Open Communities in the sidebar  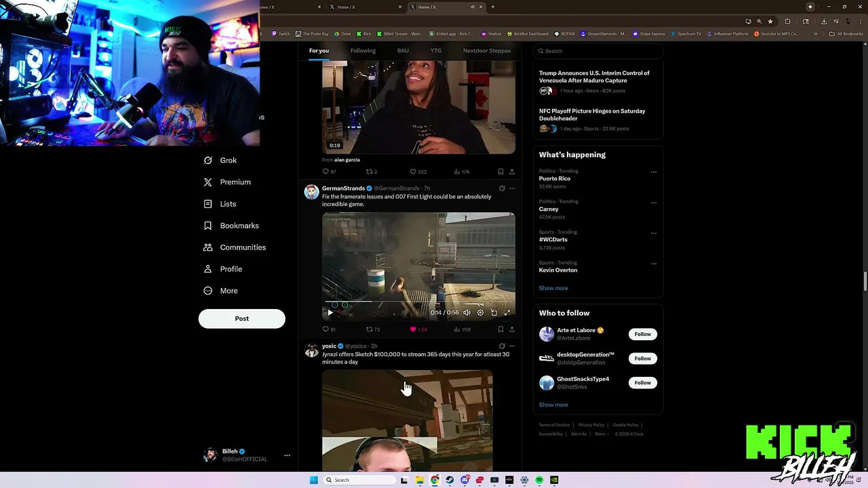coord(235,247)
